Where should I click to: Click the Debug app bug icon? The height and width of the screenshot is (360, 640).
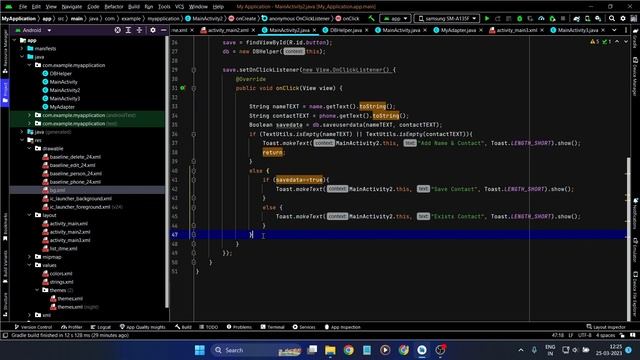point(520,18)
